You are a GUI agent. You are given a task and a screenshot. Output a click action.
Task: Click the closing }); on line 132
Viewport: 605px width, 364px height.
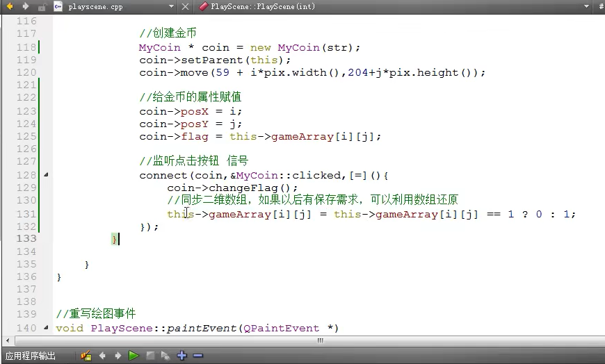[149, 226]
